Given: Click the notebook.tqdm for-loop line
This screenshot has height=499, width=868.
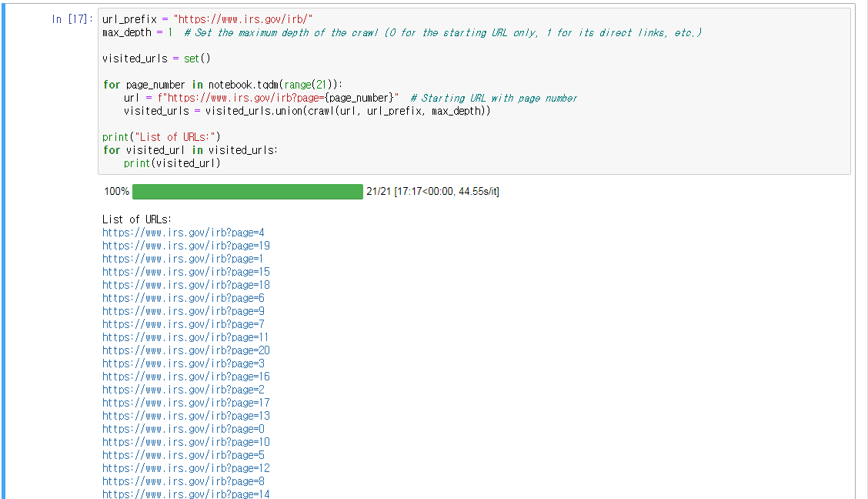Looking at the screenshot, I should 222,85.
